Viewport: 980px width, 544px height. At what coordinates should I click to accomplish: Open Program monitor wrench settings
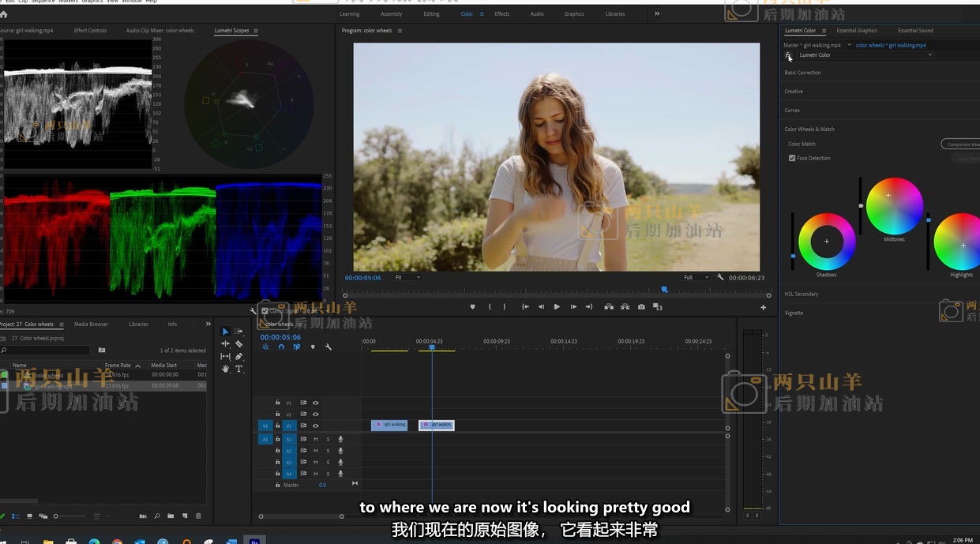[720, 278]
